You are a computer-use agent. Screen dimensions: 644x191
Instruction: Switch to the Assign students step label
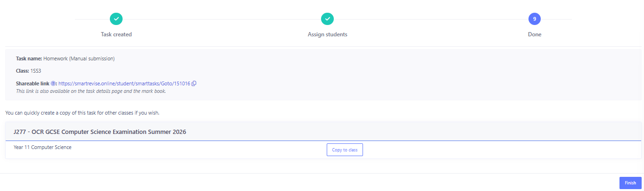click(327, 34)
